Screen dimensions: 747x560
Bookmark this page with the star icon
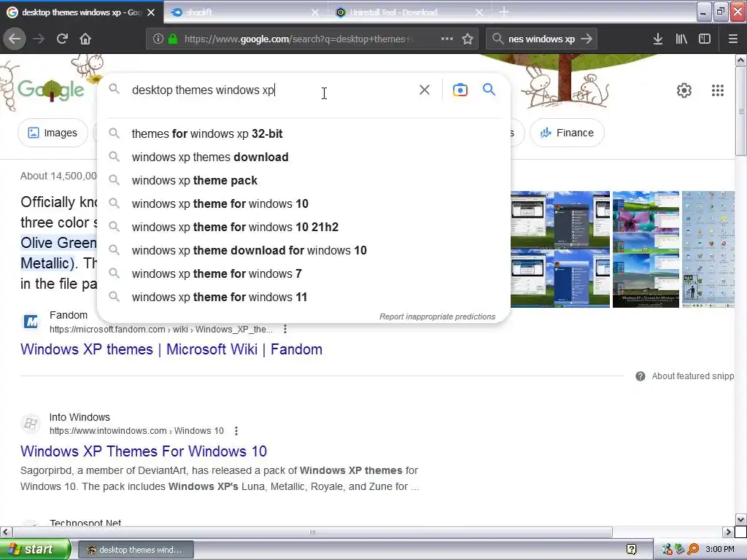(x=468, y=39)
